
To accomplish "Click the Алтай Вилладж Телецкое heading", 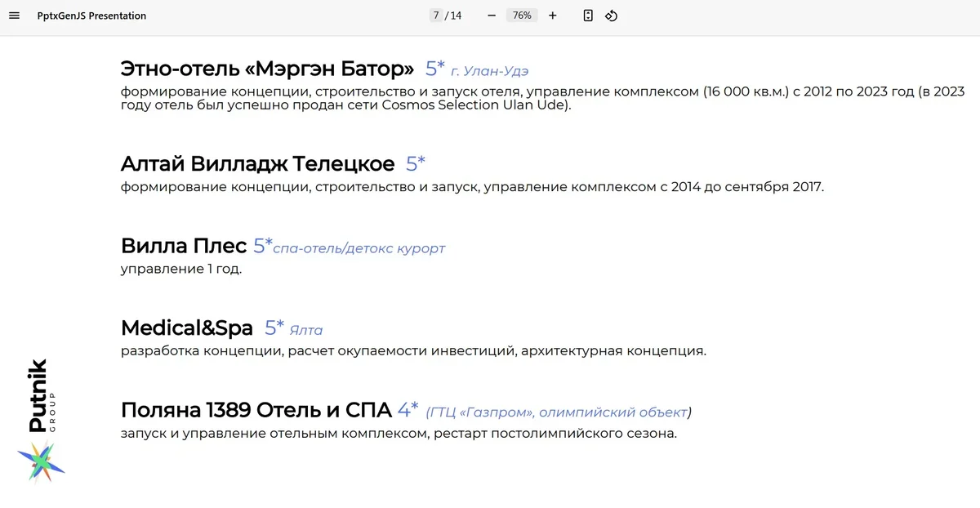I will coord(257,163).
